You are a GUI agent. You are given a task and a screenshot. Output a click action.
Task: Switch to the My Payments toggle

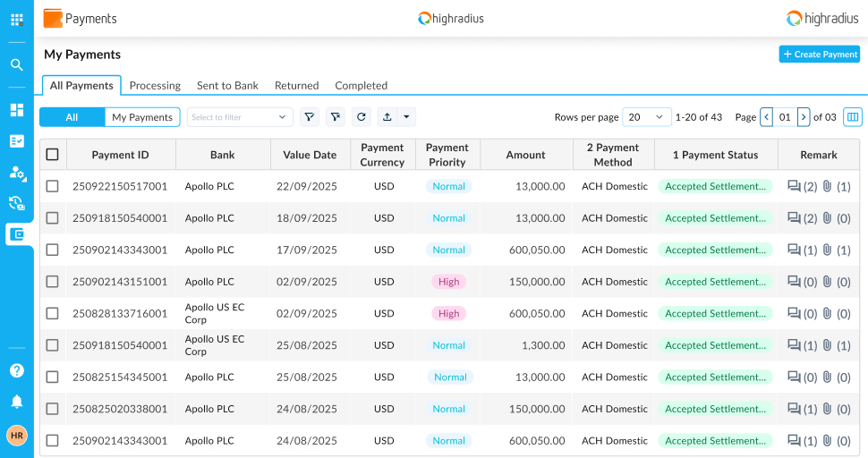coord(142,117)
